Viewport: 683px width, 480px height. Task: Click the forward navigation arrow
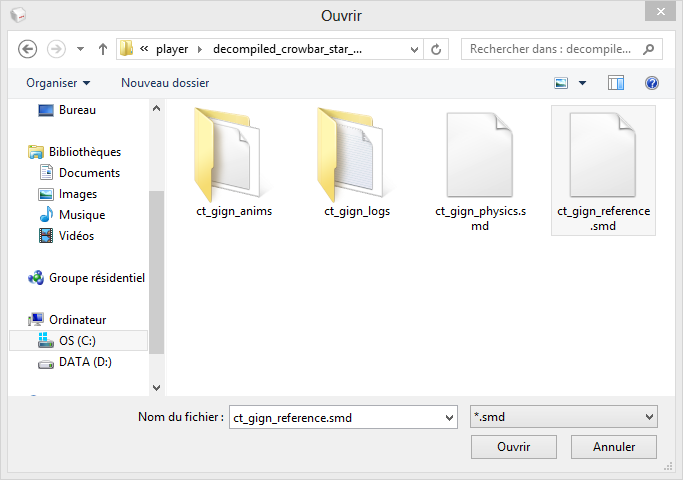[x=56, y=49]
